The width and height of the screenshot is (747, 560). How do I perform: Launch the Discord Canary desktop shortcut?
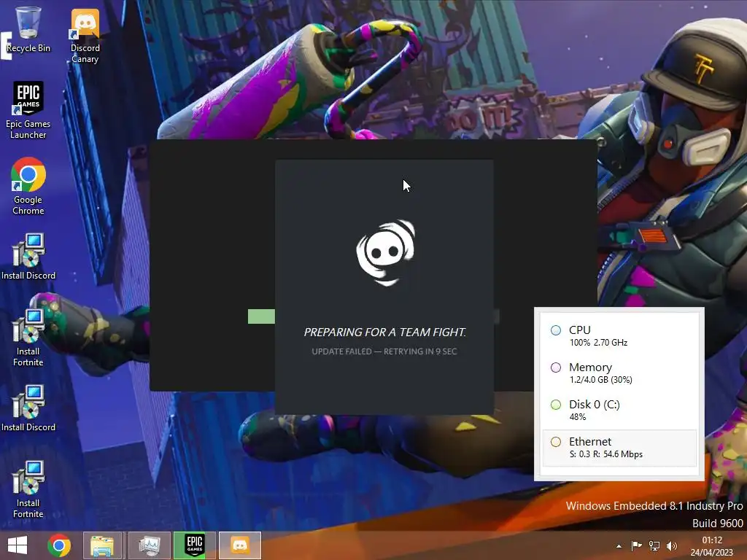85,36
